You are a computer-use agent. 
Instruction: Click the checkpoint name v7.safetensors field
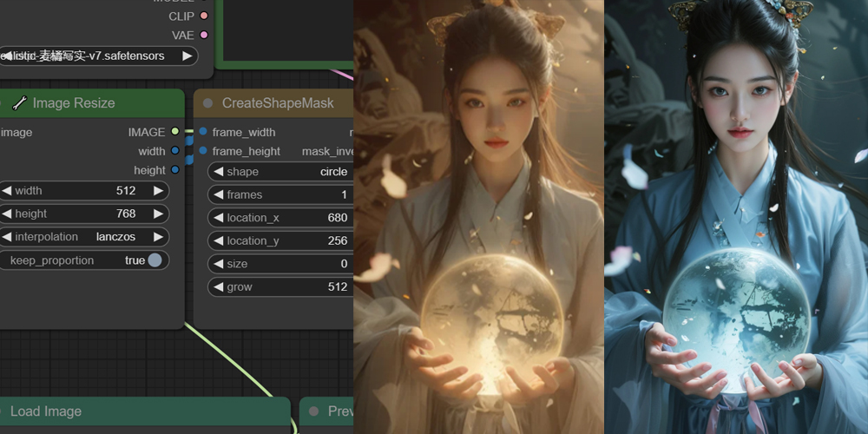(97, 56)
